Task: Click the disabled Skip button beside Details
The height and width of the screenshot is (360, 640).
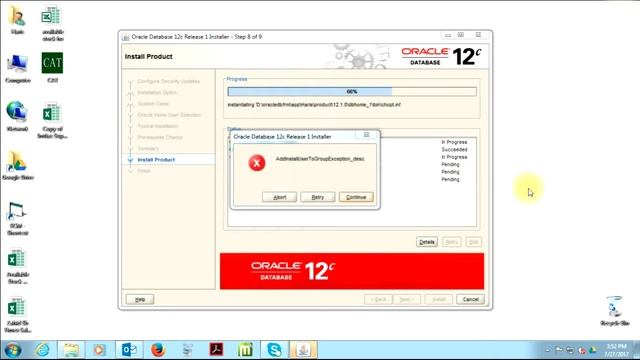Action: (x=473, y=242)
